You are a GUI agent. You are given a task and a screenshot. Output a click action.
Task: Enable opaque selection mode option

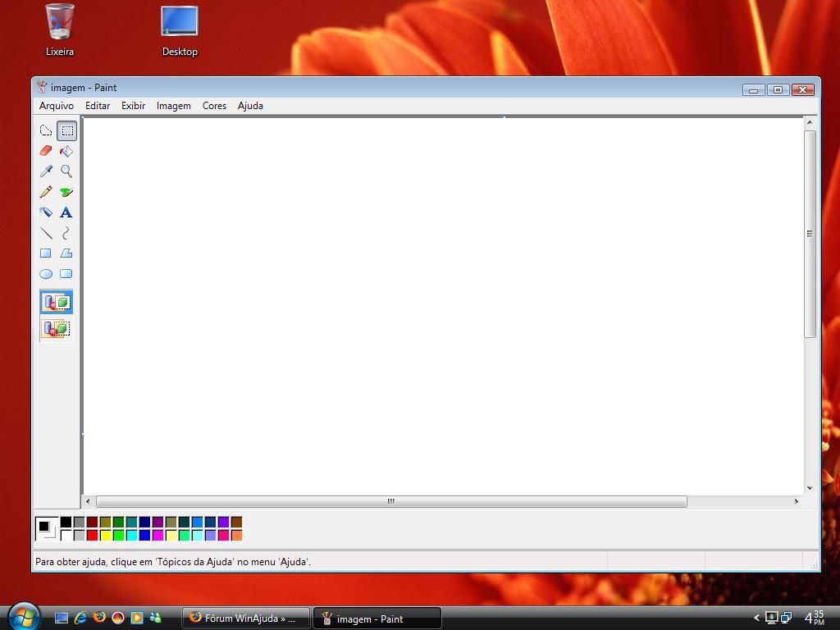point(57,302)
